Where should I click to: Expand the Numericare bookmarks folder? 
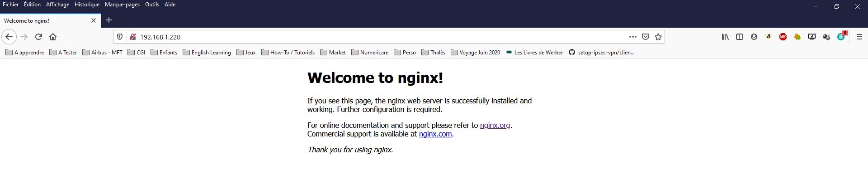point(370,53)
